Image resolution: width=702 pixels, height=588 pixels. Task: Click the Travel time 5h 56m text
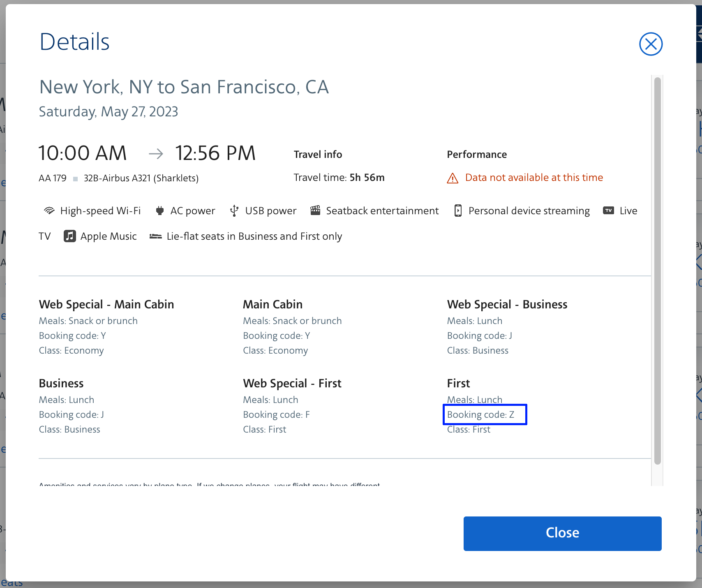click(x=339, y=178)
